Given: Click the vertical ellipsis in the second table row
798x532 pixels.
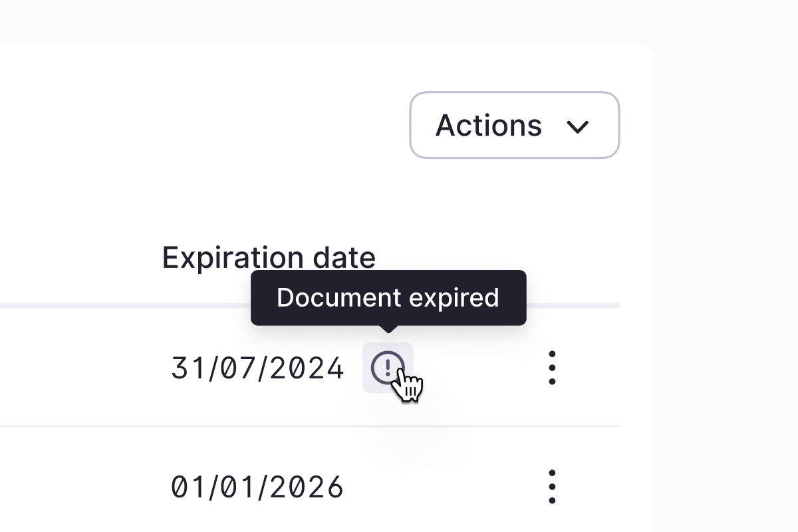Looking at the screenshot, I should (x=552, y=487).
